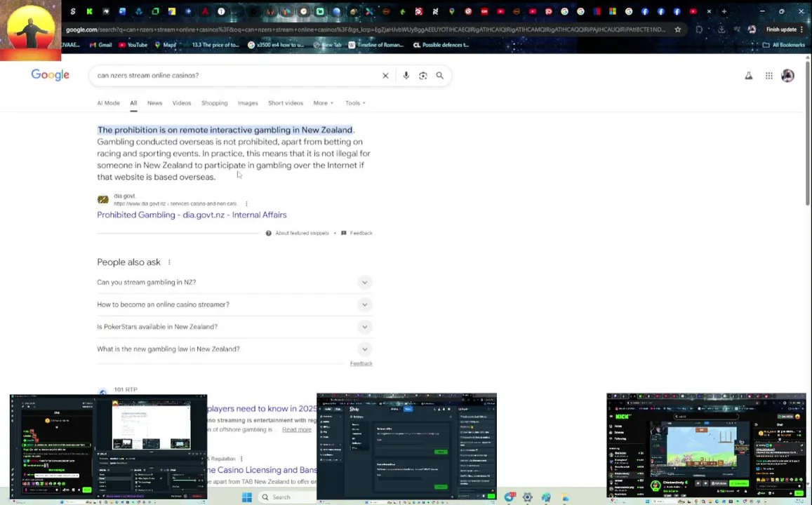Viewport: 812px width, 505px height.
Task: Open Telegram from the taskbar
Action: 510,497
